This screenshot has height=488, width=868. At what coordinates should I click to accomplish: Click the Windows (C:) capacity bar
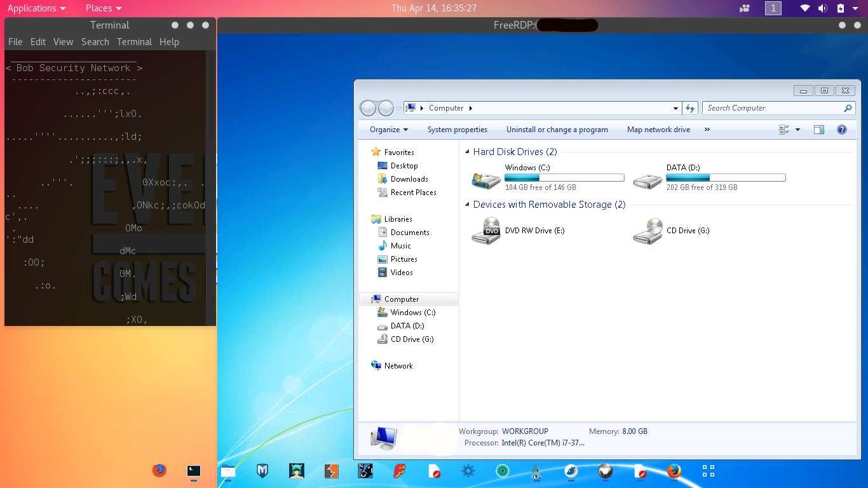pos(564,177)
